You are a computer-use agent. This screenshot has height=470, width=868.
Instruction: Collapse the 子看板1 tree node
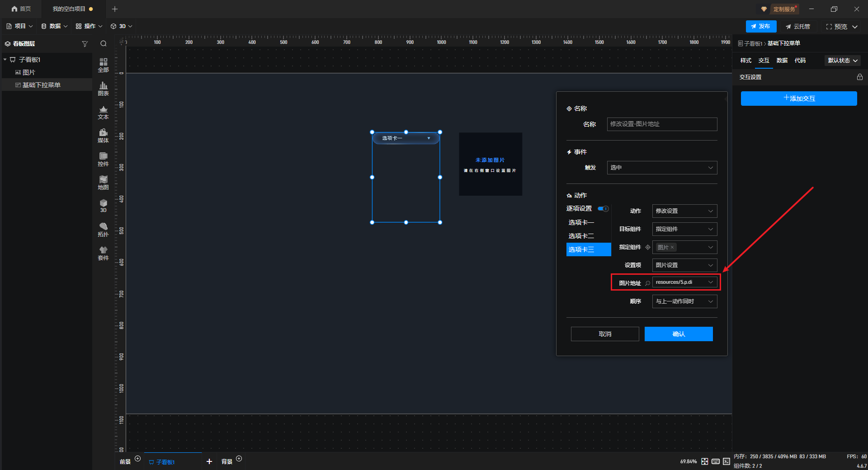(x=5, y=60)
